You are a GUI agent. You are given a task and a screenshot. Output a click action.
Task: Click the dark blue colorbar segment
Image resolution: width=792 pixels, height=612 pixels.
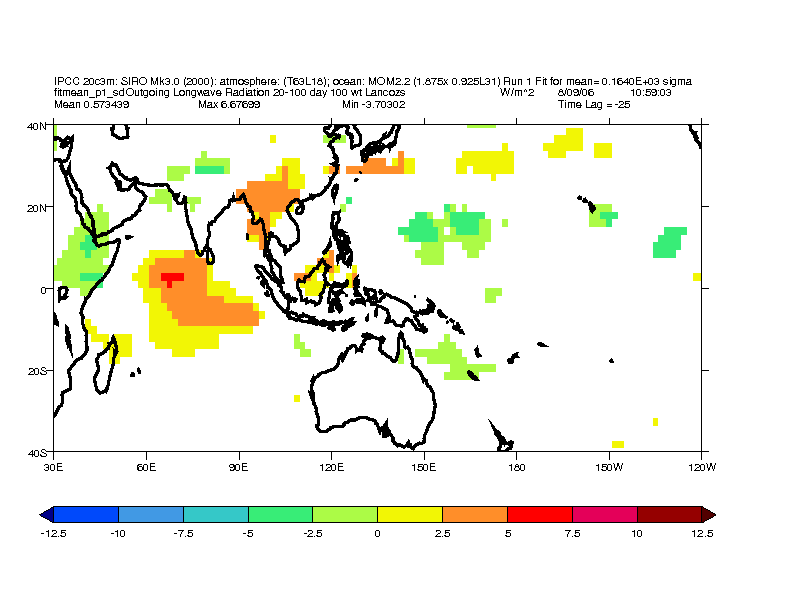tap(86, 514)
